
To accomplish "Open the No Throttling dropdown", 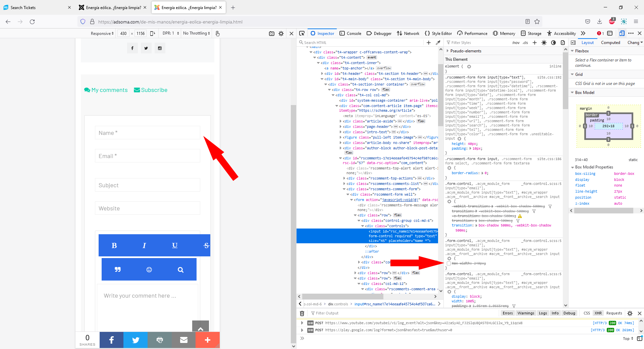I will click(x=197, y=33).
